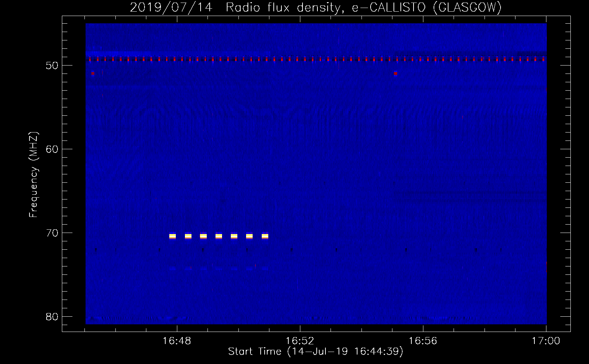Click the plot title '2019/07/14 Radio flux density'
This screenshot has height=364, width=589.
coord(316,7)
